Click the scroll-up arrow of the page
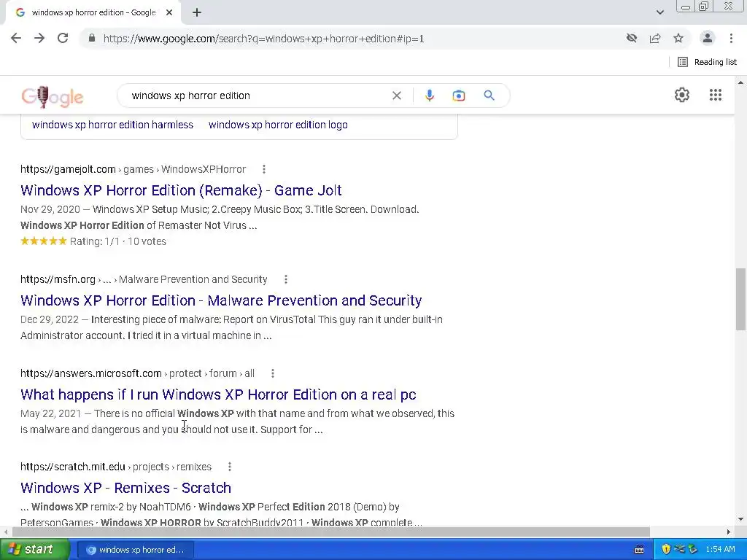 tap(741, 83)
